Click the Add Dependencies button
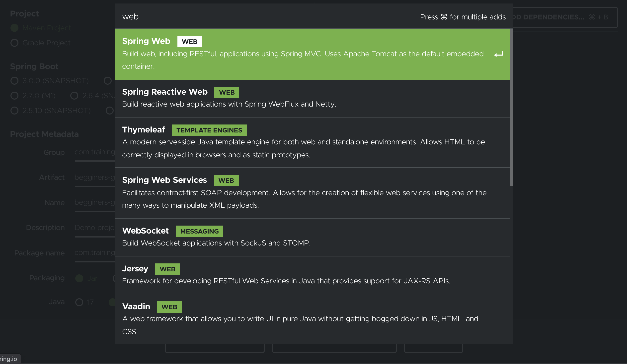627x364 pixels. coord(565,17)
